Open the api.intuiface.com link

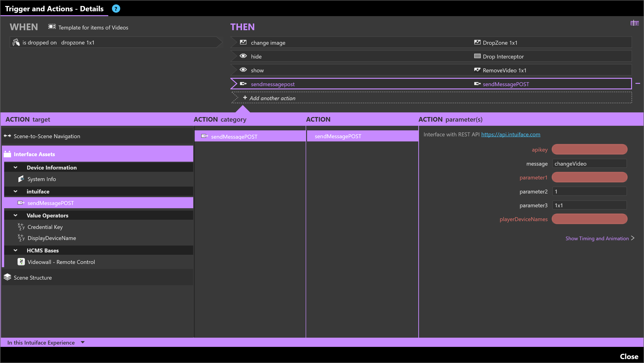click(510, 135)
